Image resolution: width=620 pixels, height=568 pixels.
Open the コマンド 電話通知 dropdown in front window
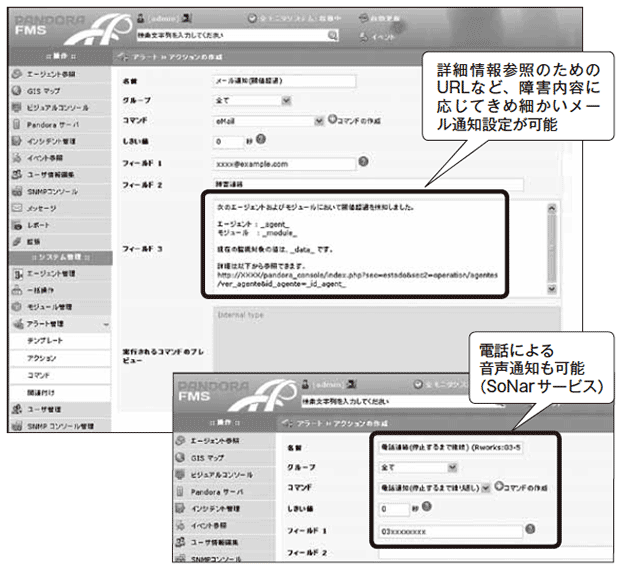point(435,488)
